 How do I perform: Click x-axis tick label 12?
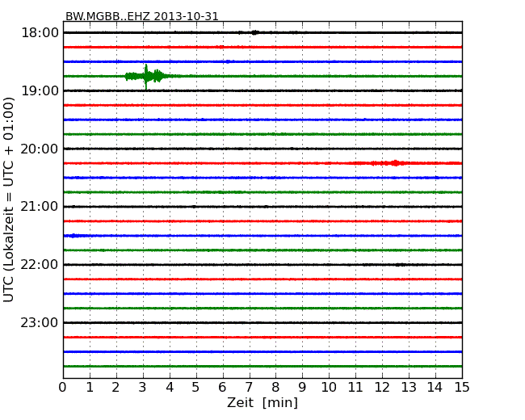coord(382,388)
